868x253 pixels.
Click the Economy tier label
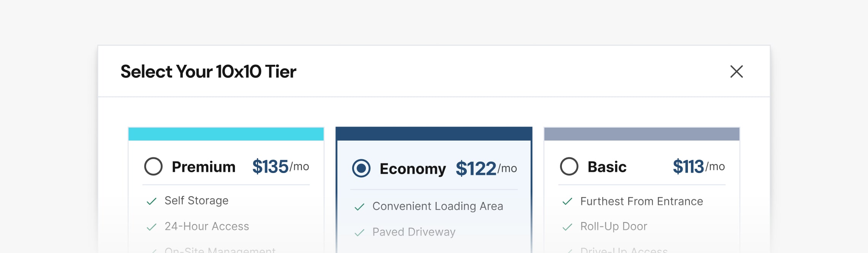coord(413,169)
